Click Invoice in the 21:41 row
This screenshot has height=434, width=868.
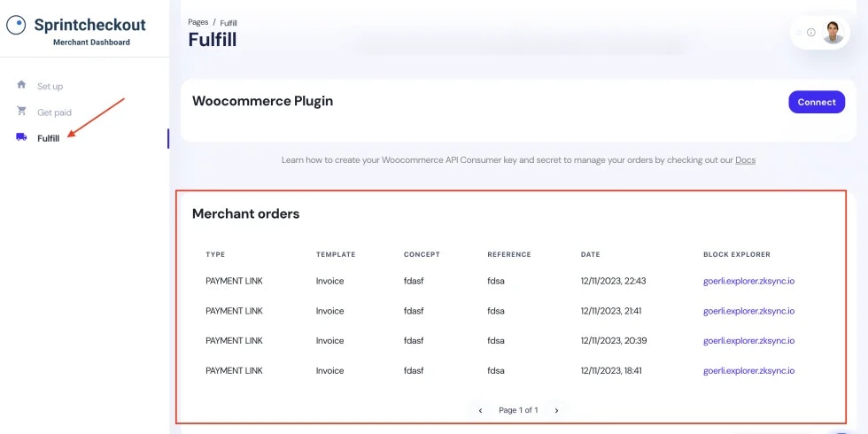pyautogui.click(x=329, y=311)
